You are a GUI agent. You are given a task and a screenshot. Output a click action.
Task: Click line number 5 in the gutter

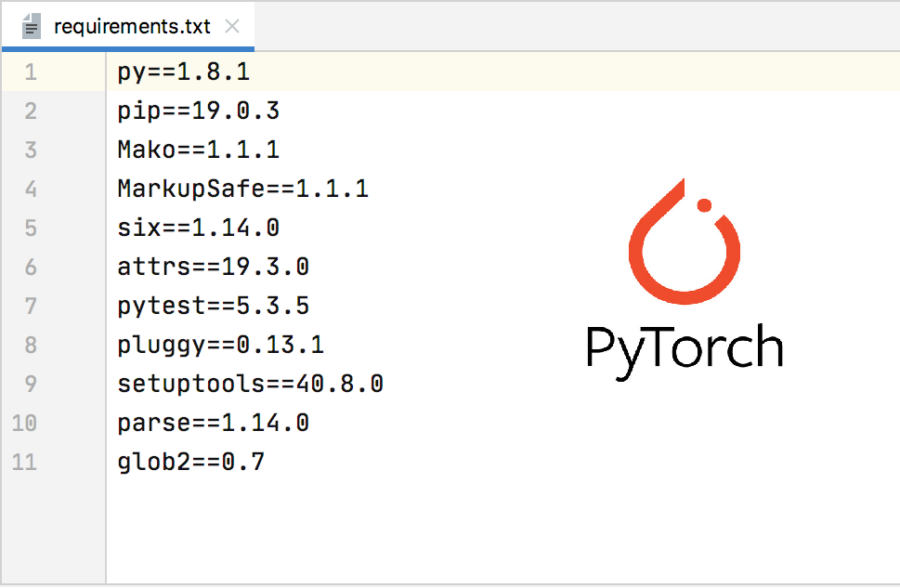pos(31,228)
